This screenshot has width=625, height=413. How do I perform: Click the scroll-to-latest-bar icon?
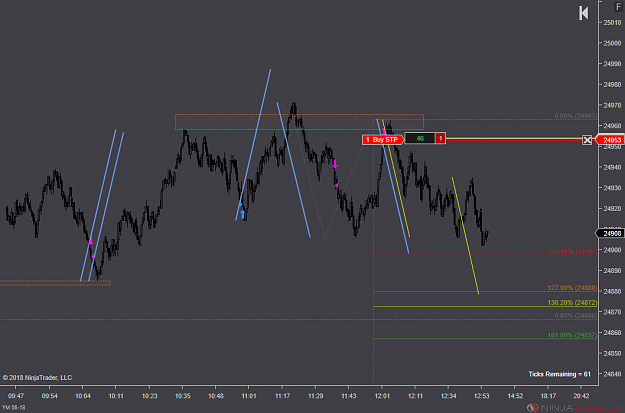pos(584,13)
